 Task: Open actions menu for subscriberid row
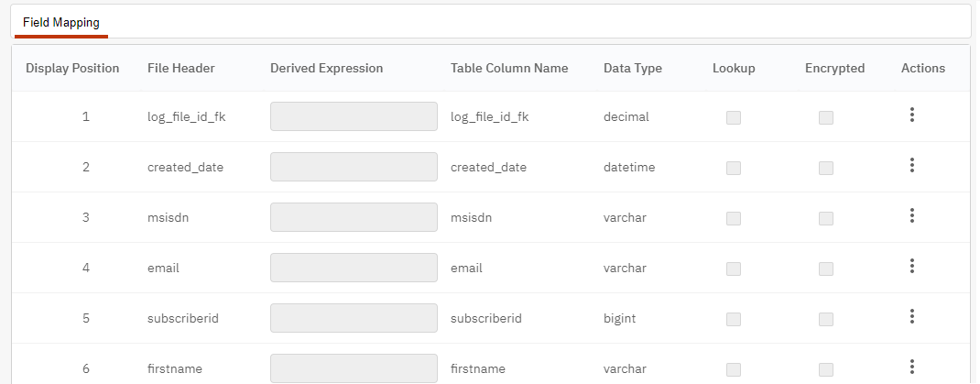[912, 316]
